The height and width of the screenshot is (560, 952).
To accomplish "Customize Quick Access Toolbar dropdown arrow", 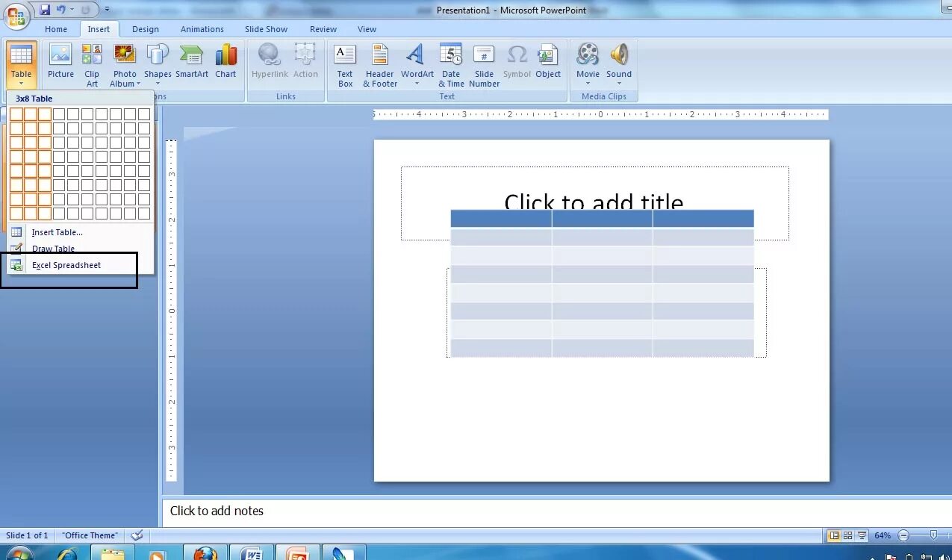I will tap(107, 10).
